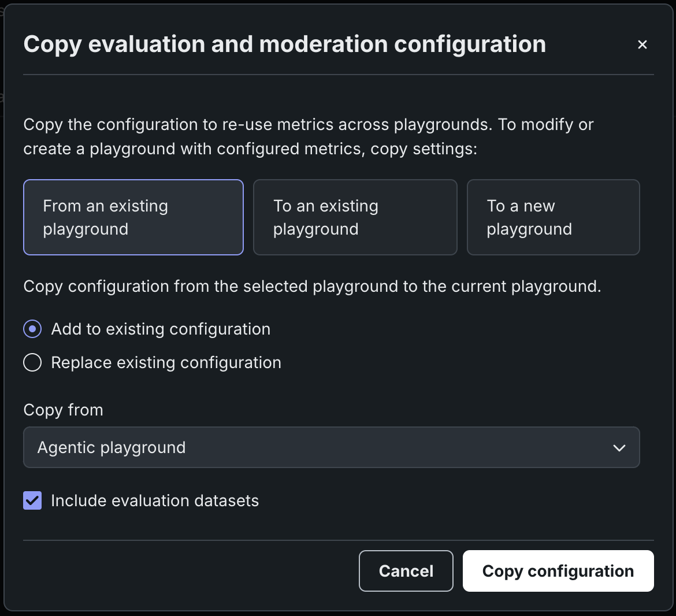Select the 'From an existing playground' option
This screenshot has width=676, height=616.
click(133, 217)
